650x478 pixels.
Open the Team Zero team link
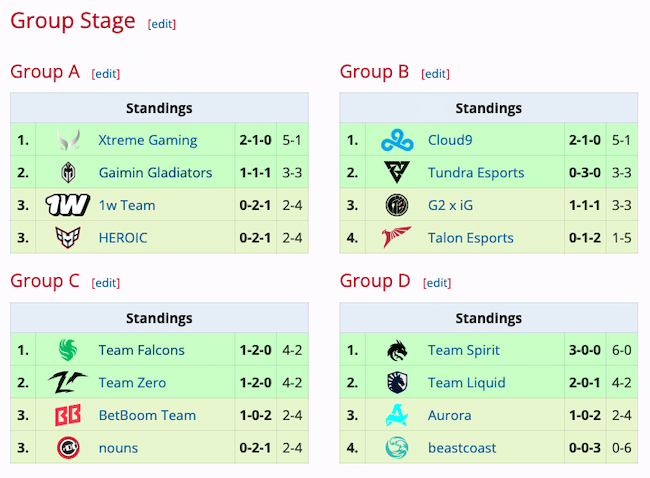tap(132, 383)
